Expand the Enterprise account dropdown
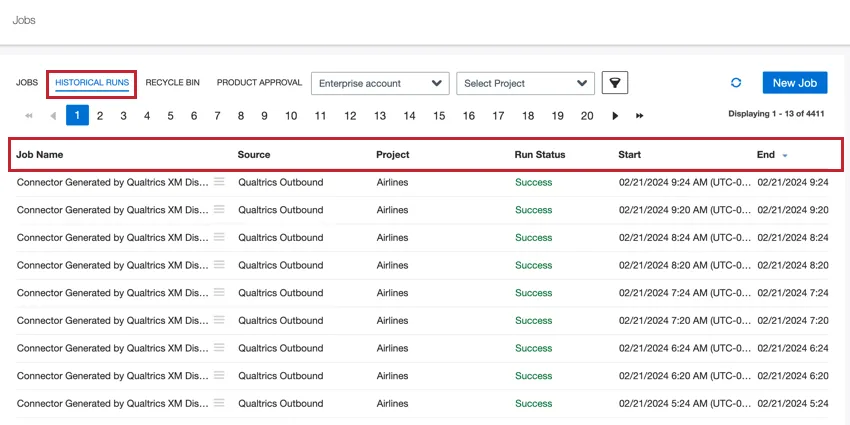The height and width of the screenshot is (425, 850). 380,83
